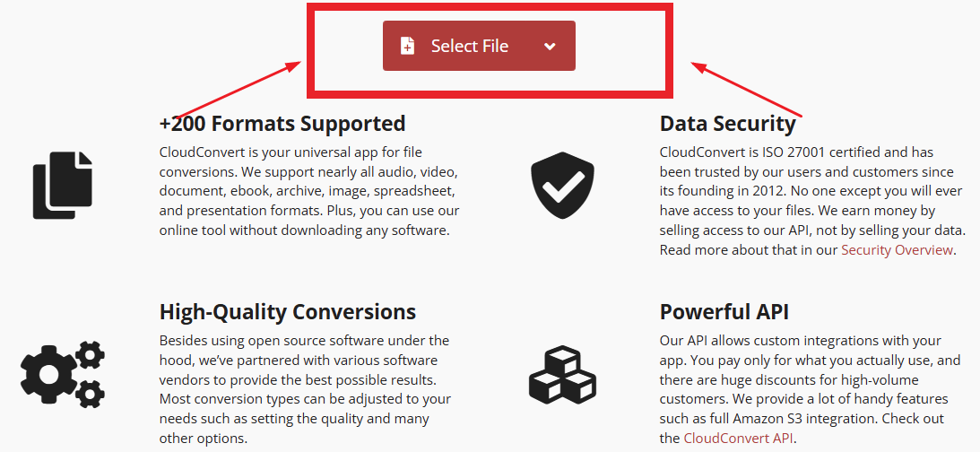Click the shield checkmark security icon
This screenshot has width=980, height=452.
[562, 186]
